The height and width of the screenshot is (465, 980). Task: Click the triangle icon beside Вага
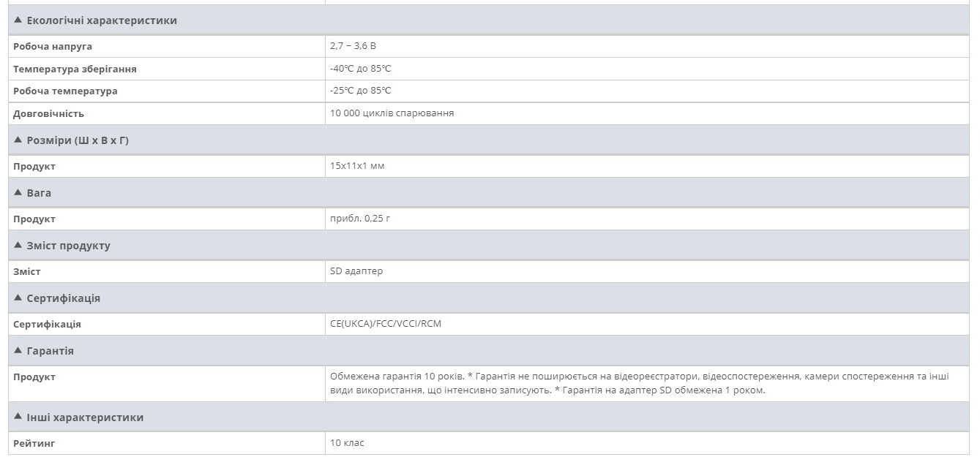point(18,192)
